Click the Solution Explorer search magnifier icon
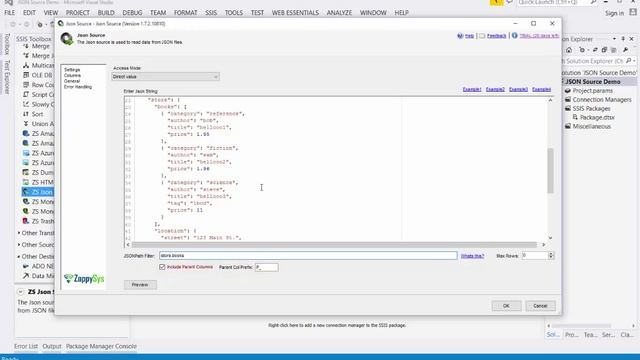The height and width of the screenshot is (360, 640). point(629,61)
